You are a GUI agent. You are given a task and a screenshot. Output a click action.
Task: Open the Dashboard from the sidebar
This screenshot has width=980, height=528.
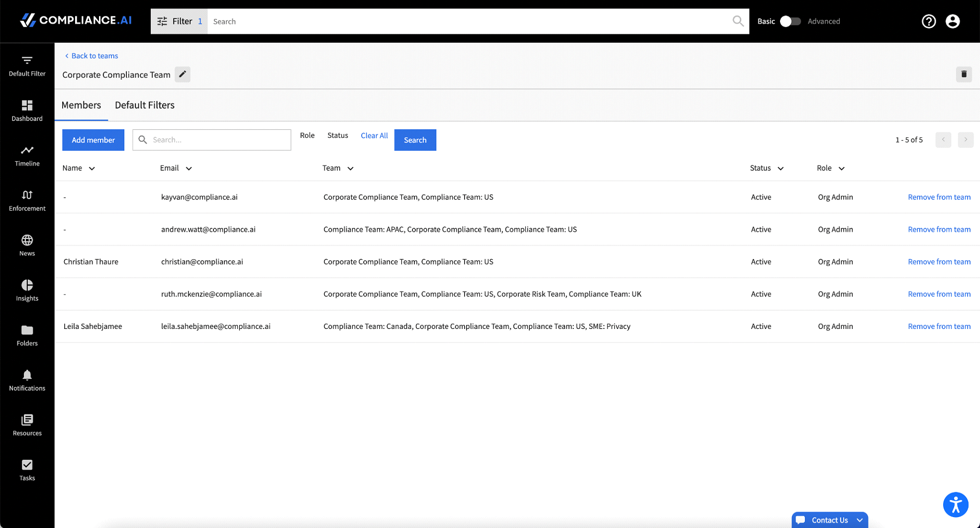point(27,110)
